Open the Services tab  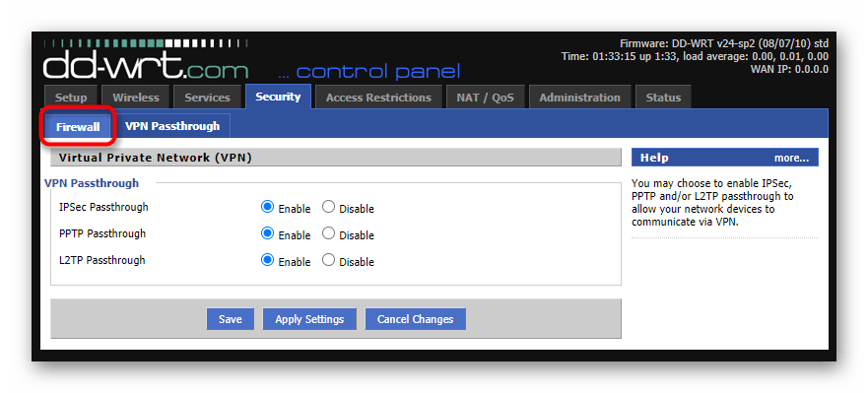click(207, 98)
